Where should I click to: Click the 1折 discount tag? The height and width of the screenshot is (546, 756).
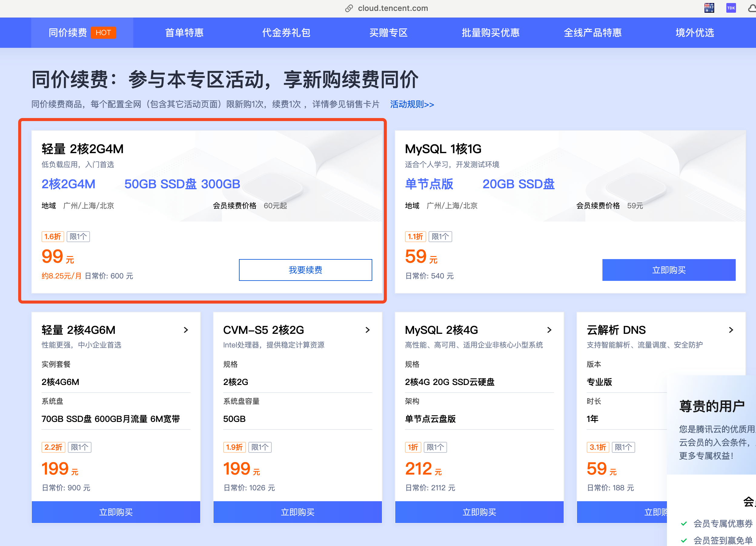(x=413, y=447)
